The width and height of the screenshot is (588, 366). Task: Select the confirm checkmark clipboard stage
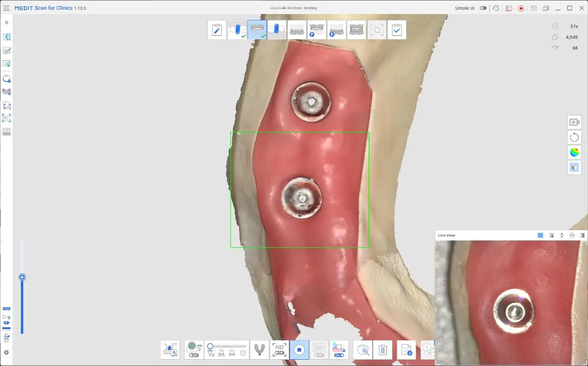[397, 30]
